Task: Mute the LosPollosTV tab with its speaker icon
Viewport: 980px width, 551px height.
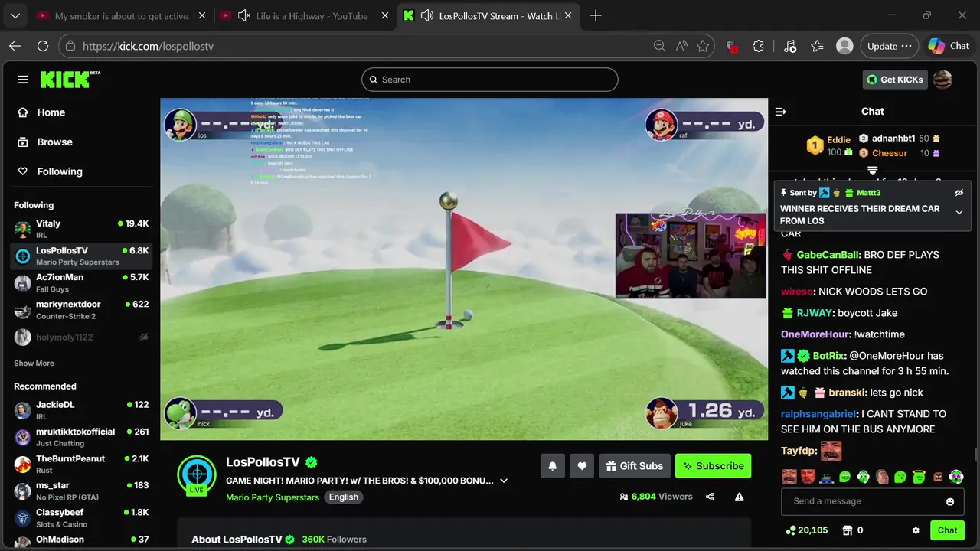Action: point(428,15)
